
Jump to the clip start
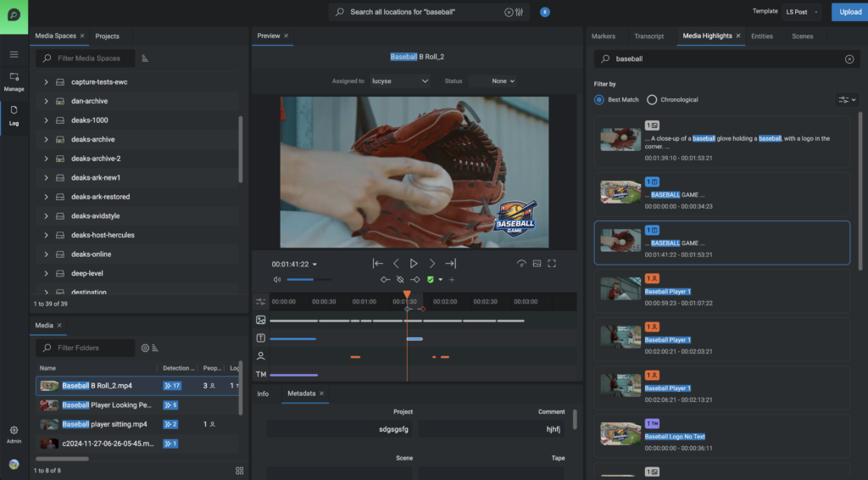coord(378,264)
